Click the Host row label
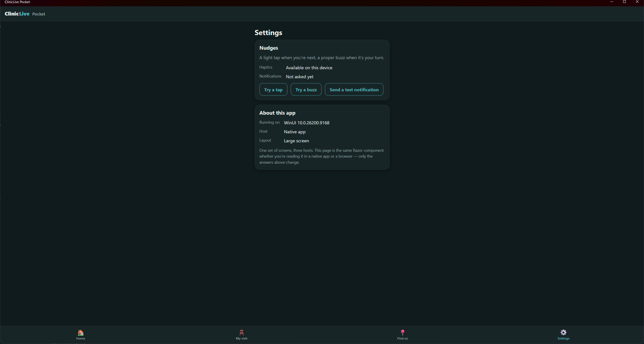 point(263,131)
